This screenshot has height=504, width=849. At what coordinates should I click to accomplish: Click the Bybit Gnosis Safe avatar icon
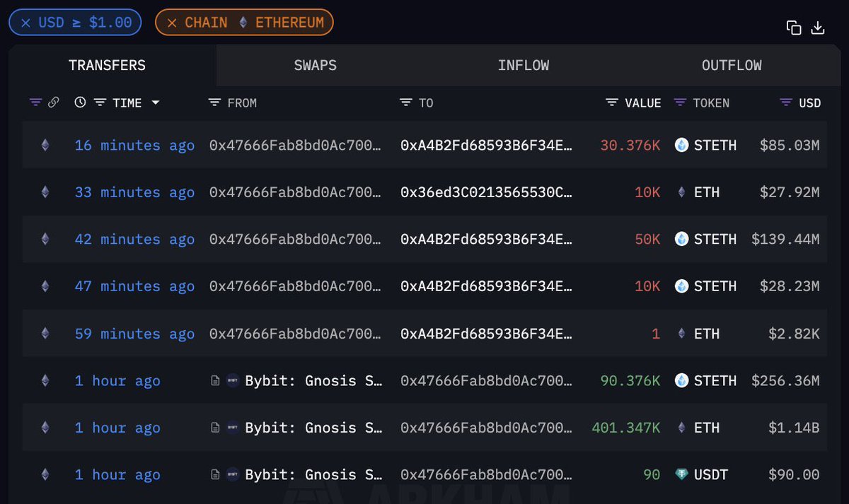point(232,380)
